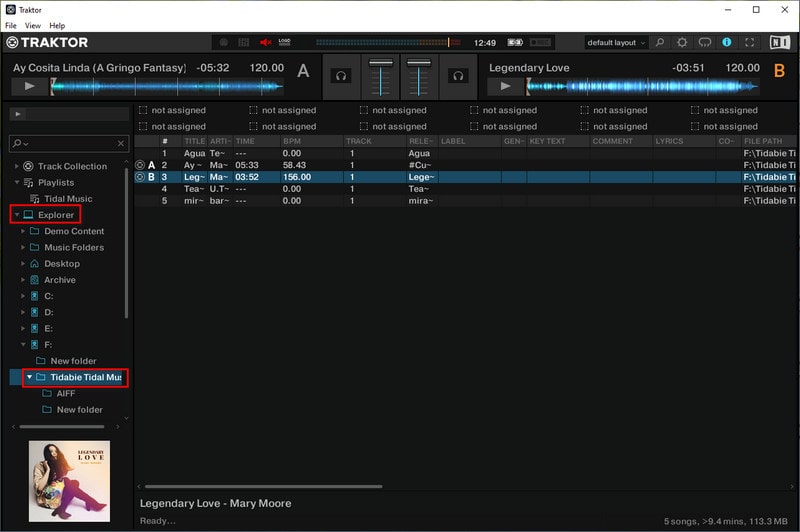Select track row 4 Tea~
800x532 pixels.
click(x=466, y=189)
